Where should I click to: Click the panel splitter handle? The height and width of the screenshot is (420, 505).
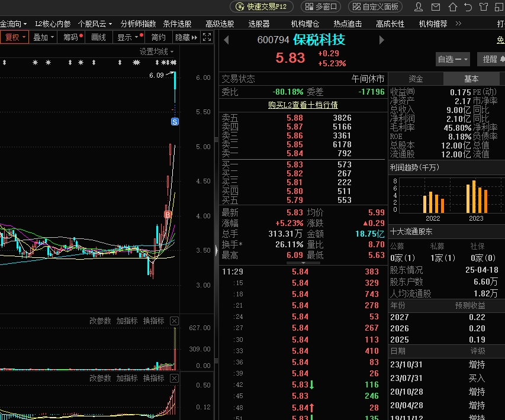click(x=216, y=250)
